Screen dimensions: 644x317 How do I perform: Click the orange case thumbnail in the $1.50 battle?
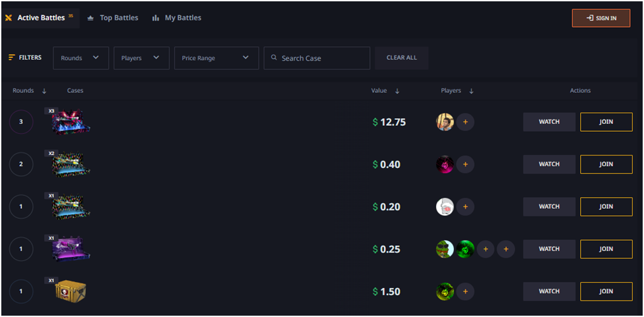pos(71,291)
